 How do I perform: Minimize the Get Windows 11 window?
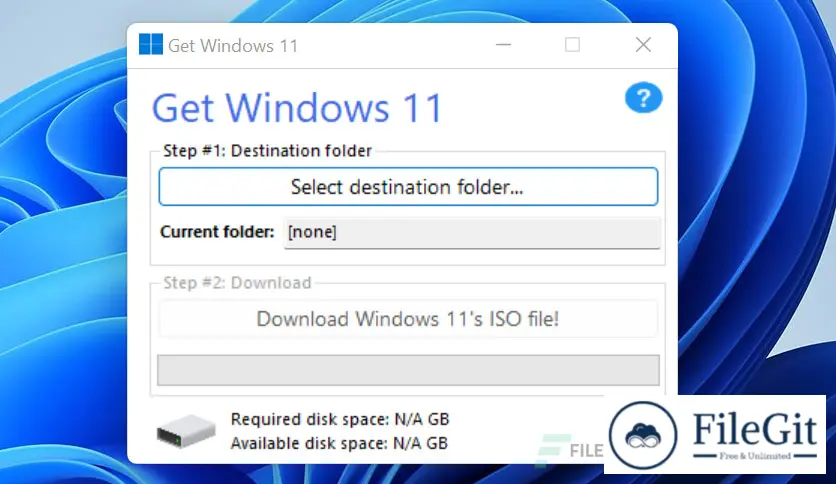point(503,45)
